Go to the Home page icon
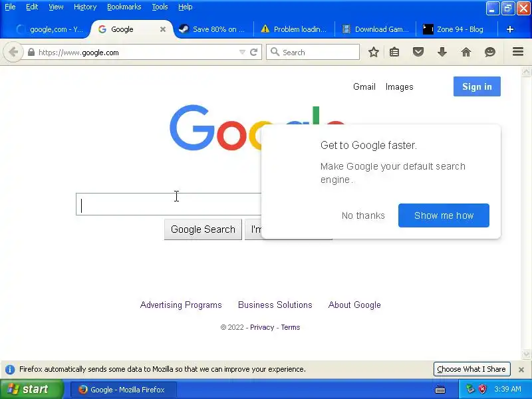 click(x=466, y=53)
